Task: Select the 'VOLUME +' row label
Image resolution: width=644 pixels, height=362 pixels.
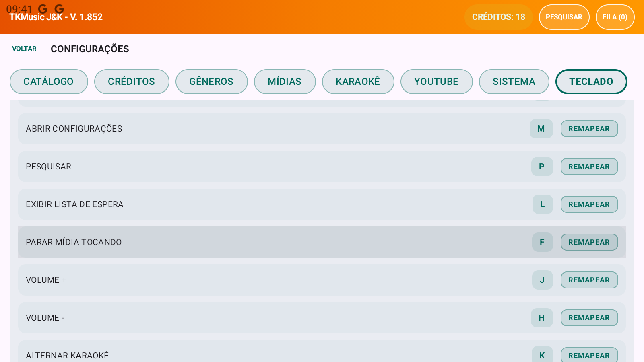Action: point(46,280)
